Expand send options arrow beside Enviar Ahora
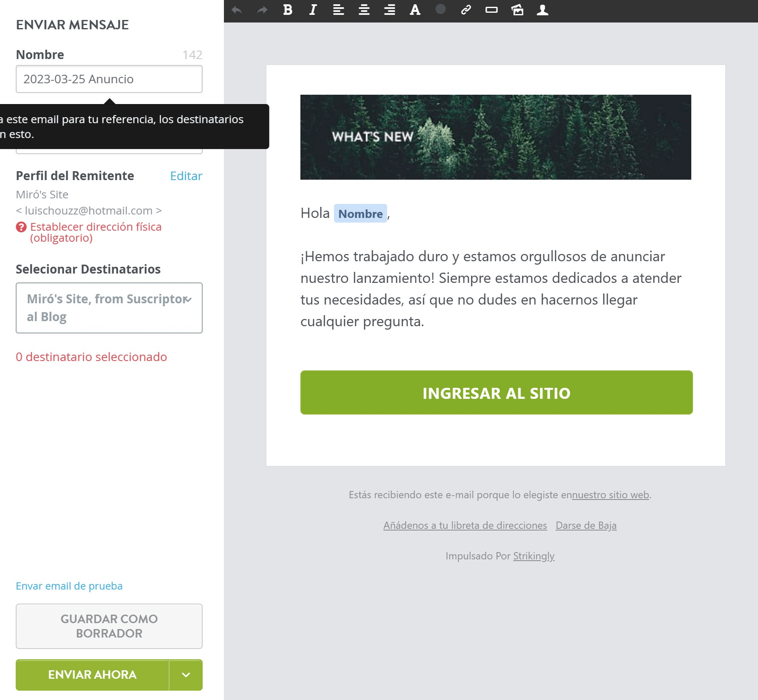Screen dimensions: 758x700 [x=186, y=675]
